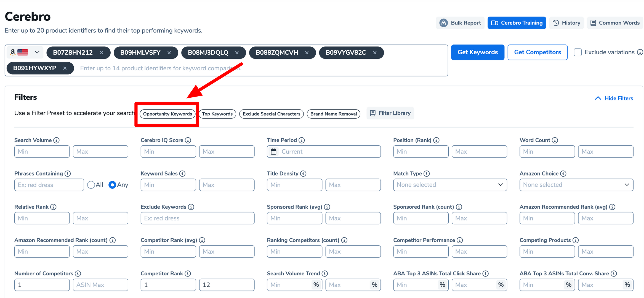Open the Time Period calendar icon
644x298 pixels.
pos(273,151)
